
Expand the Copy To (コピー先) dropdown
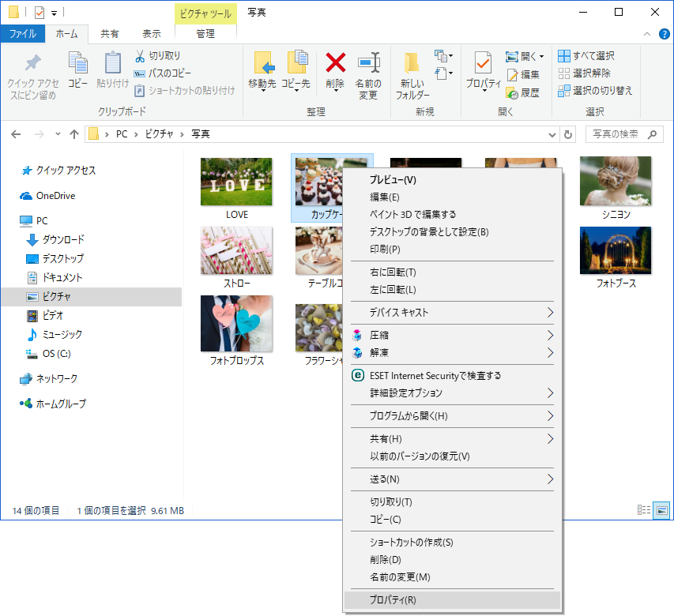[296, 91]
